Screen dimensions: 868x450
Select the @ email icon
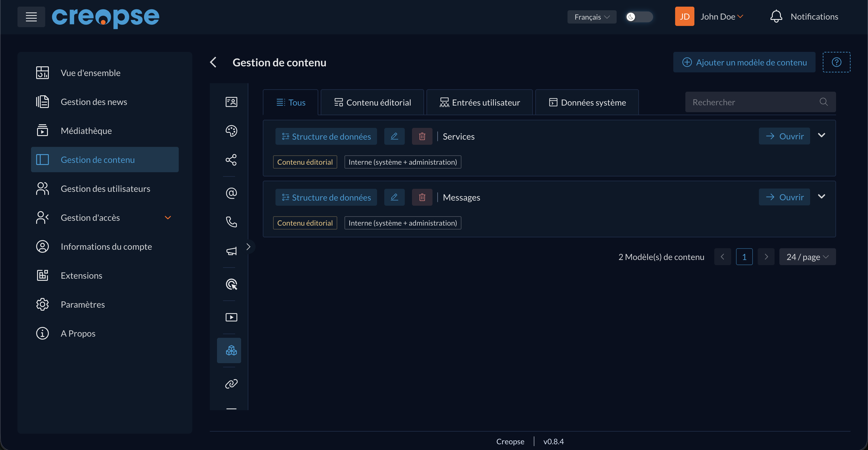[231, 193]
